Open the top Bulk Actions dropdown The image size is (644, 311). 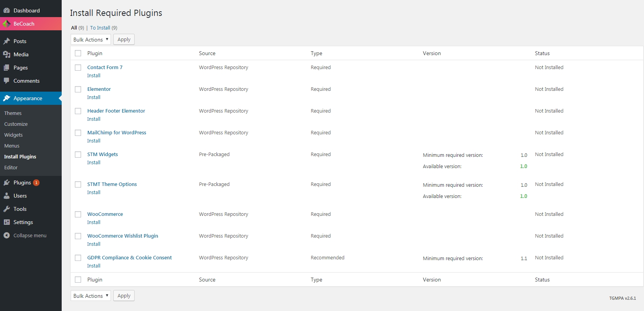coord(91,40)
